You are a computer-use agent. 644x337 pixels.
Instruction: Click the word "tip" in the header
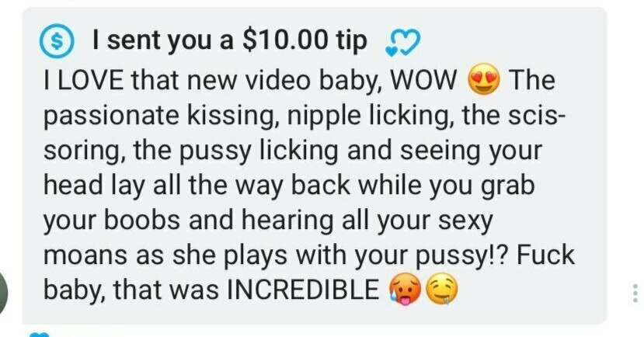[x=351, y=41]
